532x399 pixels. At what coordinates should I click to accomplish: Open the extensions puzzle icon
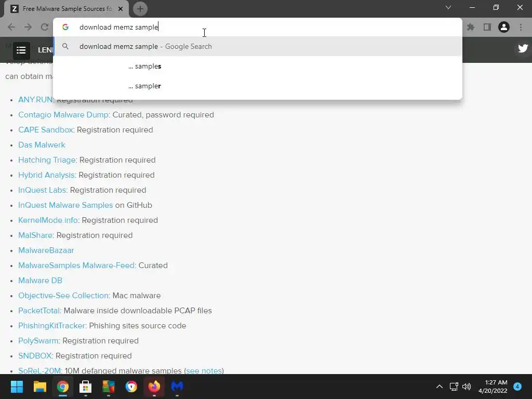[x=471, y=27]
